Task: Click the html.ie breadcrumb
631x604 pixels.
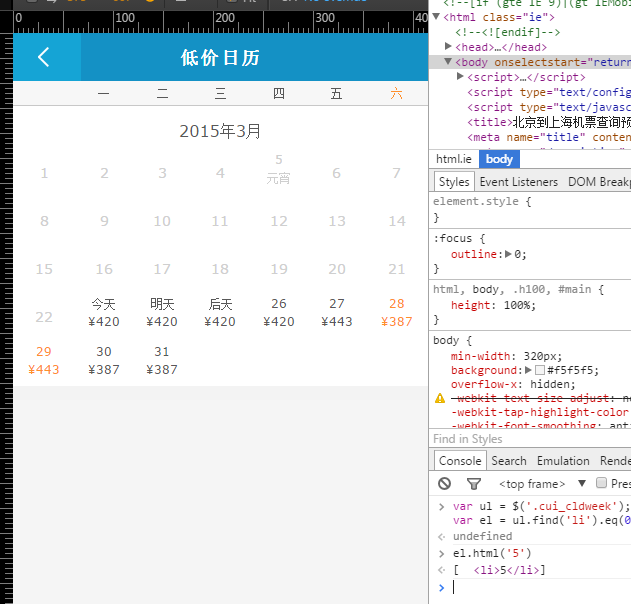Action: click(454, 159)
